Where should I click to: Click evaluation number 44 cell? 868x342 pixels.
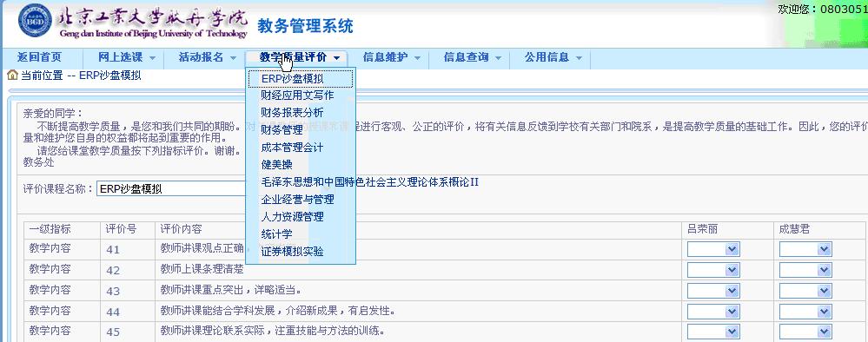tap(113, 312)
